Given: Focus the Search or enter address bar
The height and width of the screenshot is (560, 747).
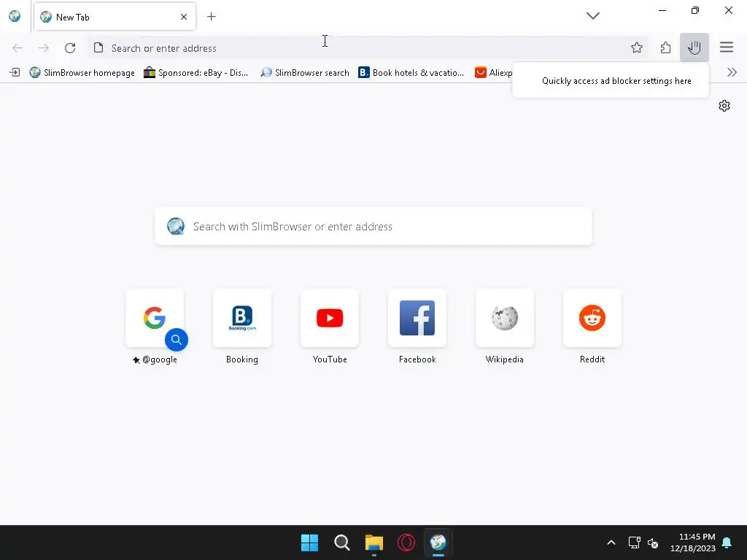Looking at the screenshot, I should click(x=367, y=47).
